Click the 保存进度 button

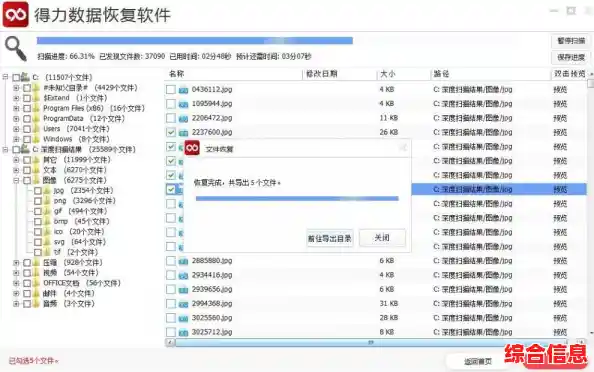pyautogui.click(x=571, y=57)
